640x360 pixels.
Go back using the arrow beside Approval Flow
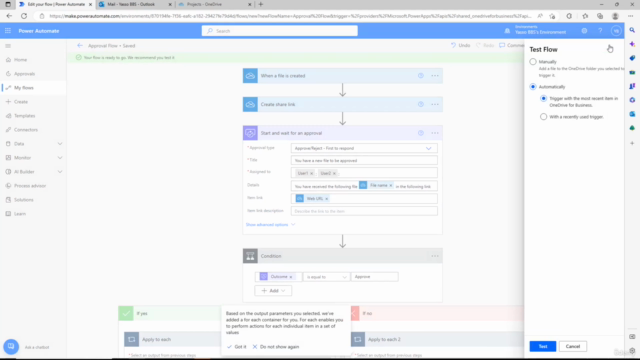coord(80,45)
